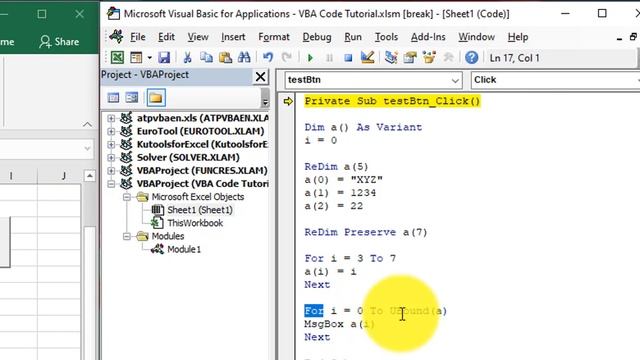
Task: Click the ReDim Preserve a(7) line
Action: tap(366, 232)
